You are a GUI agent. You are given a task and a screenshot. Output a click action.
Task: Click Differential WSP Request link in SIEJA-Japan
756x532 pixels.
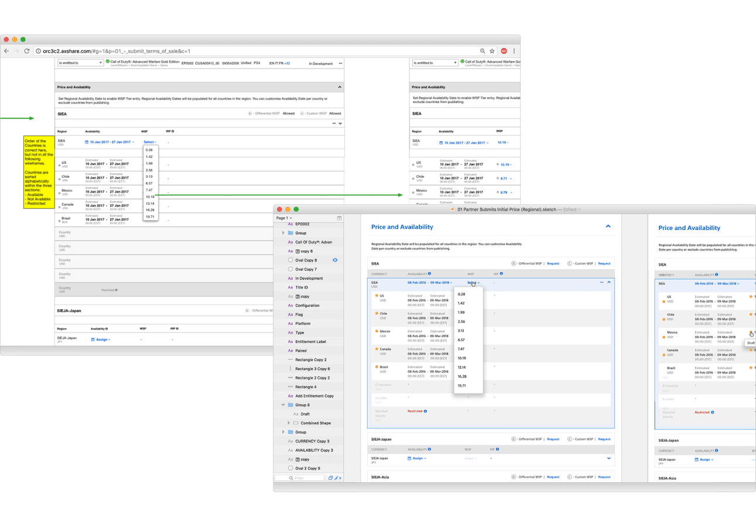[x=553, y=439]
